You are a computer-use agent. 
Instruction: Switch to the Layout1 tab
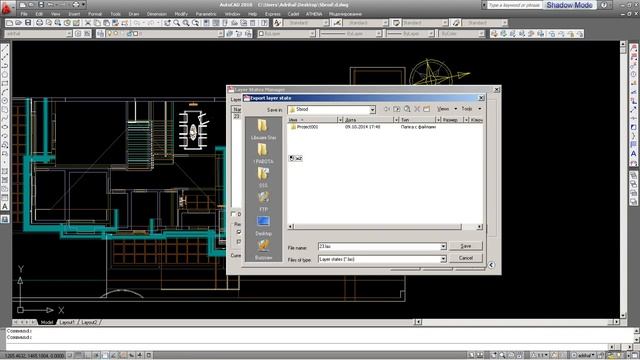[68, 322]
